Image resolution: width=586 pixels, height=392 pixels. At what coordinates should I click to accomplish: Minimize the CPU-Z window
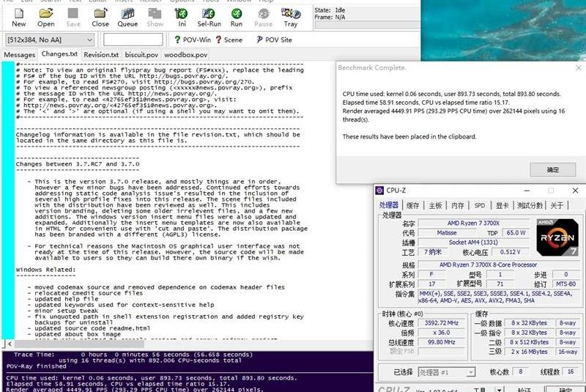(527, 191)
